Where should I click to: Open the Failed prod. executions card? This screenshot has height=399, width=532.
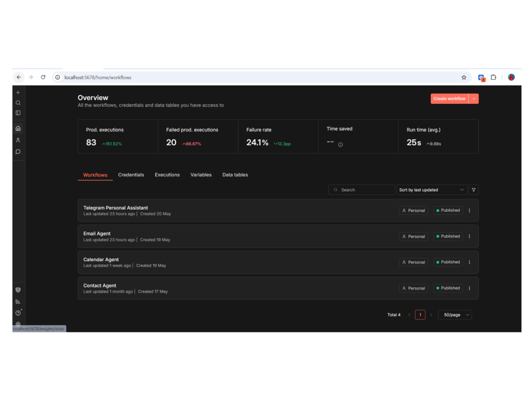198,136
